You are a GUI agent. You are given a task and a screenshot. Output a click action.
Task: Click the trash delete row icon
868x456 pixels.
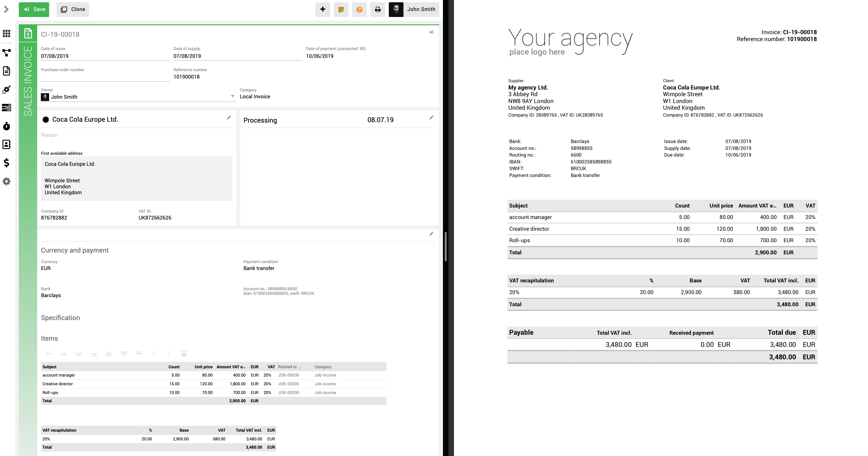click(x=184, y=354)
